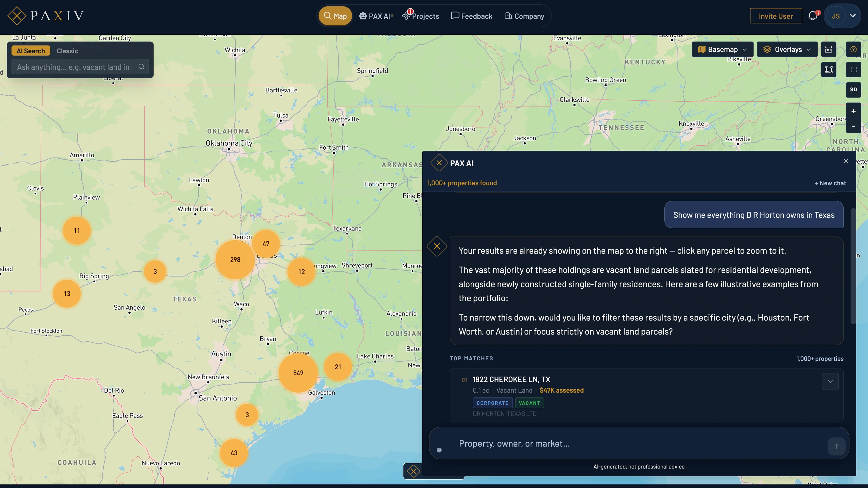
Task: Click the user message about D R Horton
Action: click(754, 215)
